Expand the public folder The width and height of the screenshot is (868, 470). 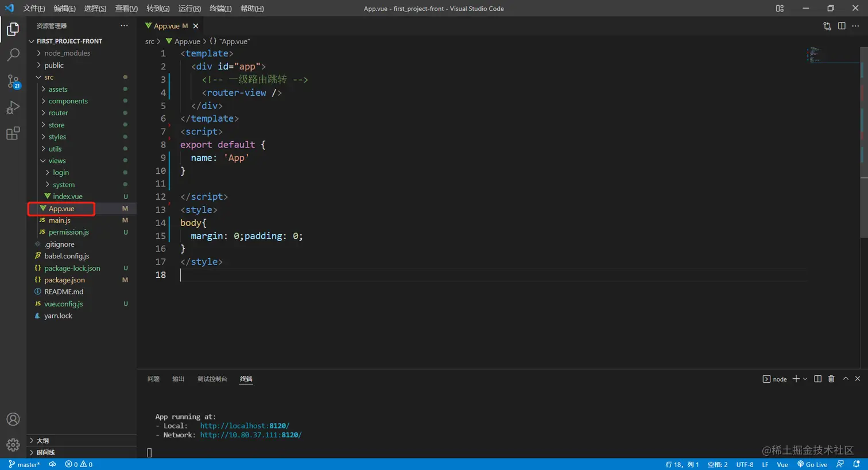pyautogui.click(x=82, y=65)
